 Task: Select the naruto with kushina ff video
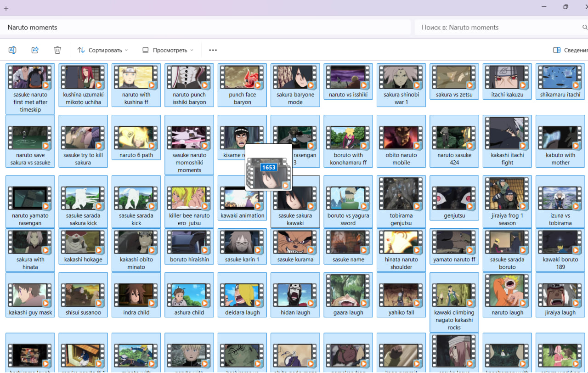click(x=136, y=85)
